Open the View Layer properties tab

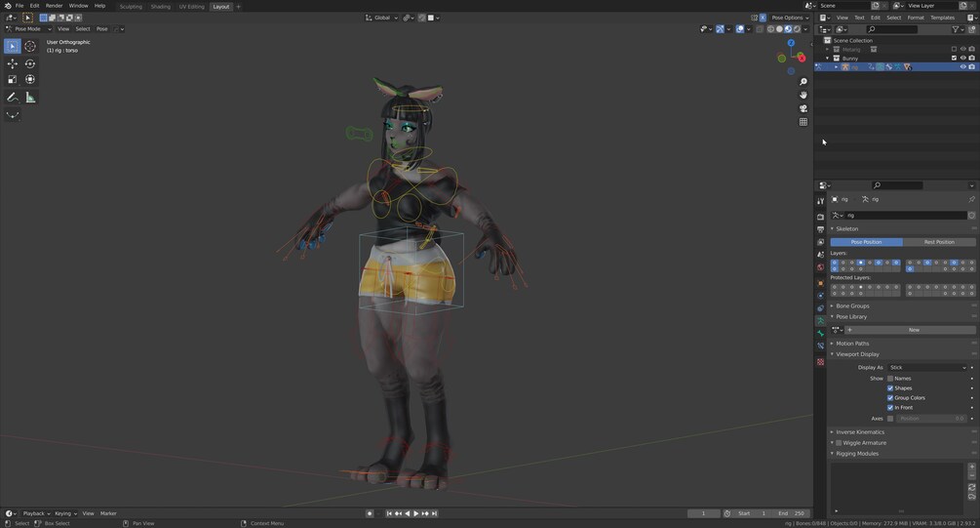(x=821, y=242)
